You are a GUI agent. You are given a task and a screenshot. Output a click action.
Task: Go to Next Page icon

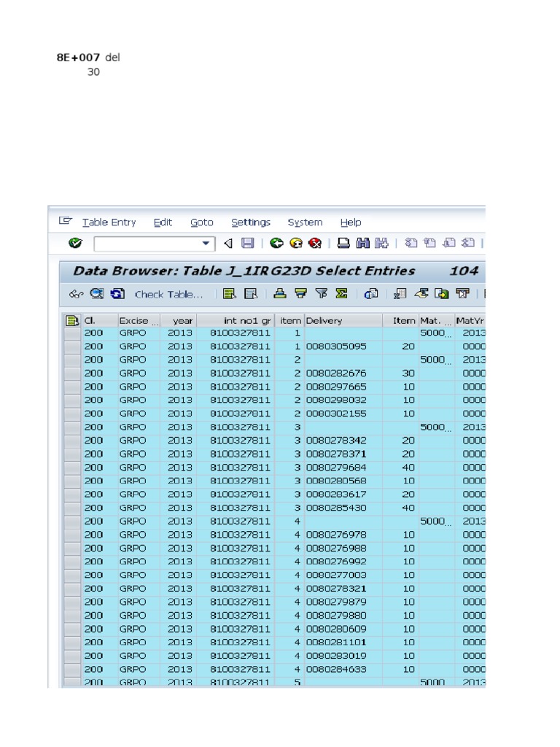(448, 244)
